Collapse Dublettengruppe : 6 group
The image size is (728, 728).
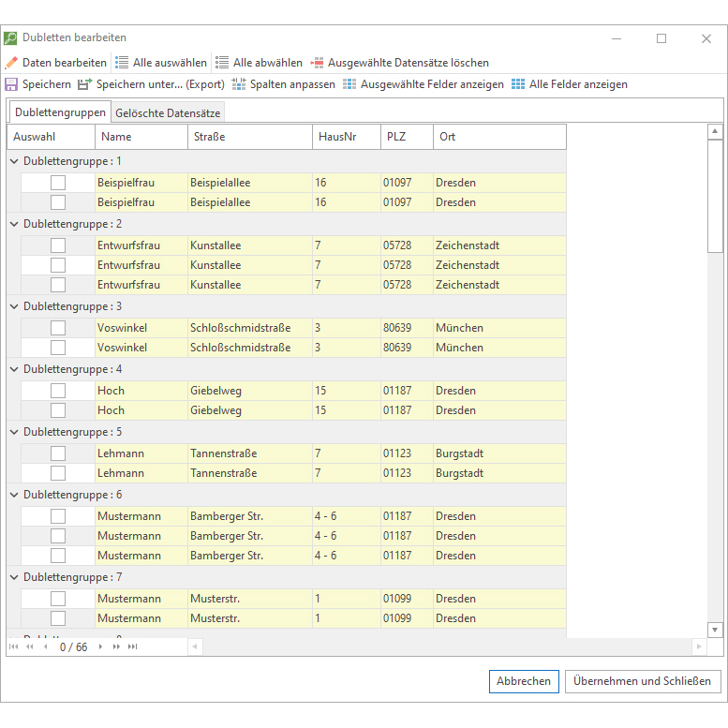point(15,495)
